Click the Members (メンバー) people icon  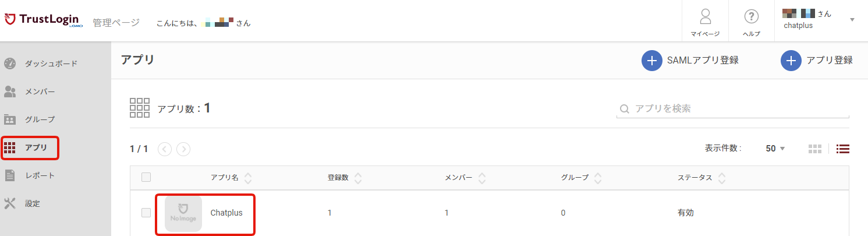10,91
